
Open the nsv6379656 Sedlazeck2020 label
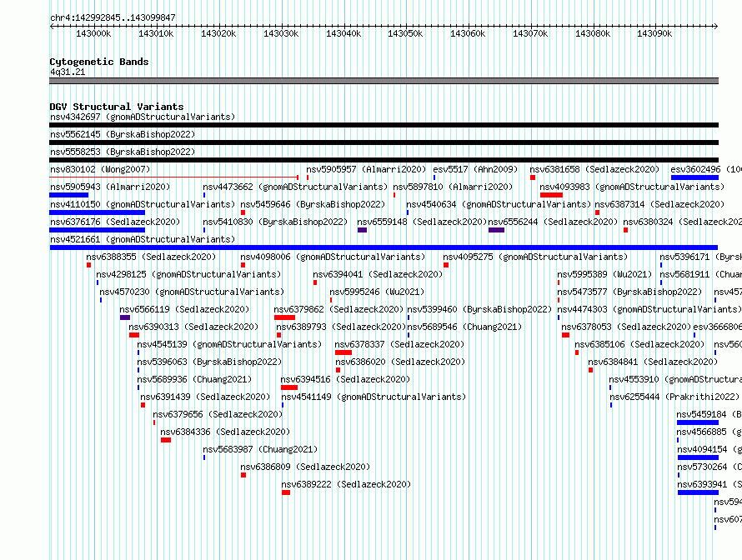[x=218, y=414]
